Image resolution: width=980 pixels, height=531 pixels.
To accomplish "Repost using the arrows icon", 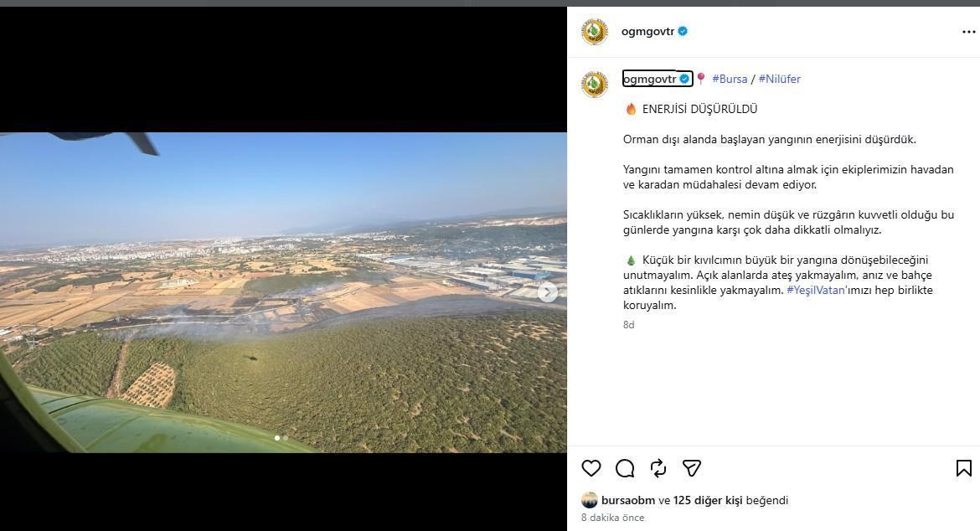I will (658, 468).
